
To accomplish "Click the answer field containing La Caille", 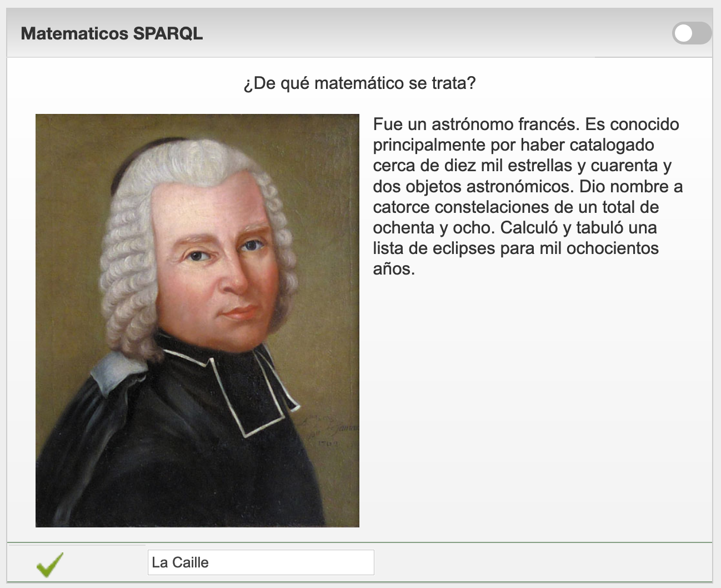I will coord(261,562).
